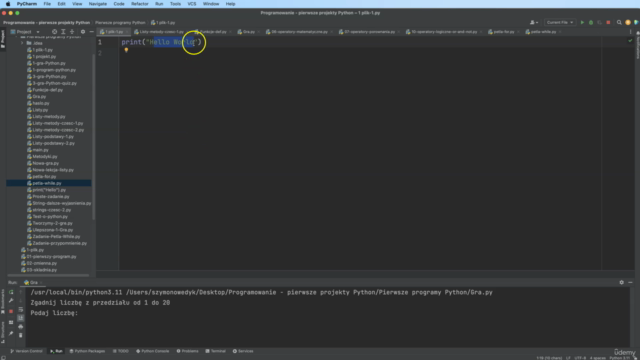640x360 pixels.
Task: Open the Tools menu
Action: click(175, 4)
